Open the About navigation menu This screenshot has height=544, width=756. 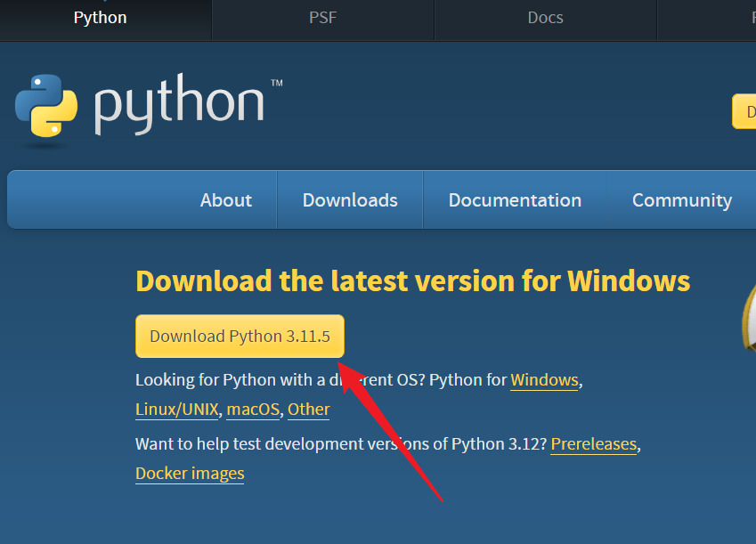pyautogui.click(x=225, y=200)
